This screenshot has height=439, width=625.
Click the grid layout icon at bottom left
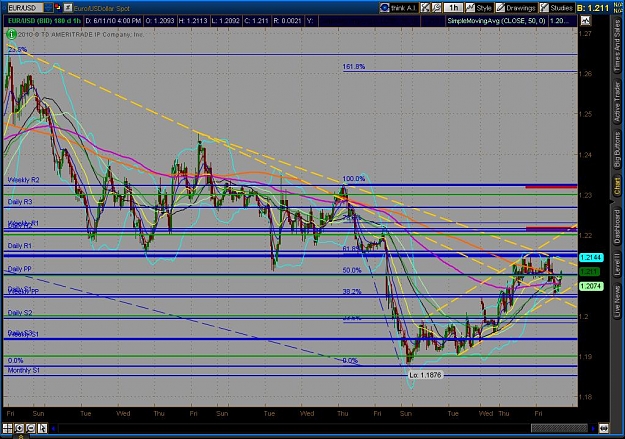8,428
